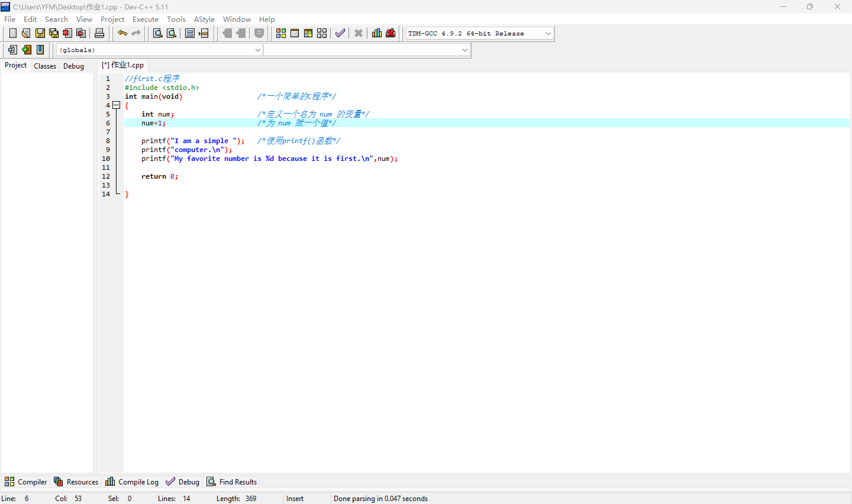Viewport: 852px width, 504px height.
Task: Click the Close All files icon
Action: 81,33
